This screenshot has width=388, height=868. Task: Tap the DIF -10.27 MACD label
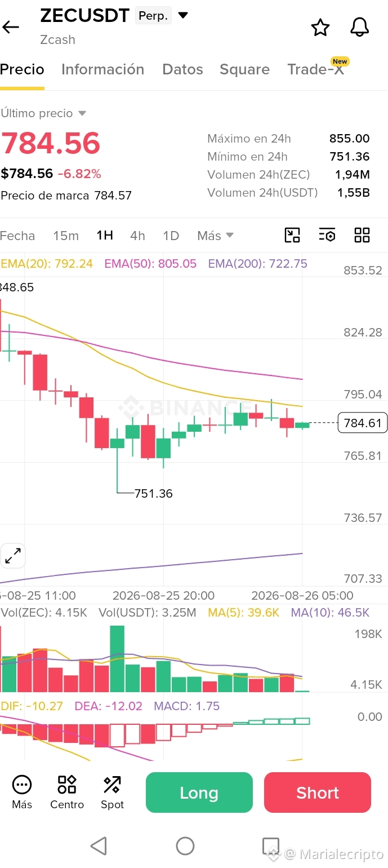point(32,706)
